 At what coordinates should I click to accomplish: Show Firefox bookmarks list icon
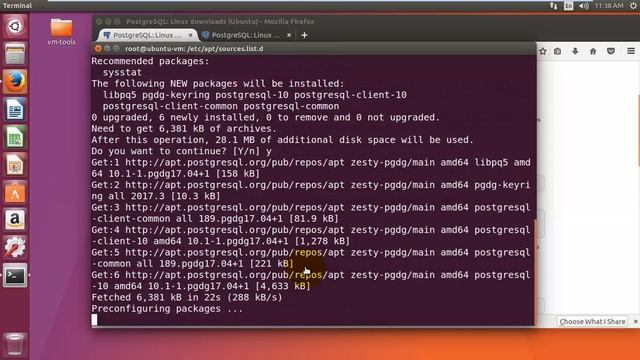click(x=558, y=51)
